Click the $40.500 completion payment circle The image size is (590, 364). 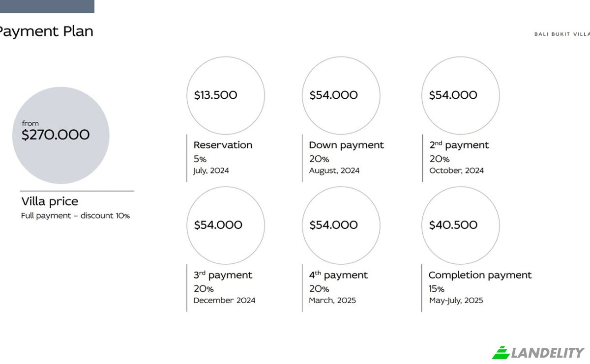[461, 225]
